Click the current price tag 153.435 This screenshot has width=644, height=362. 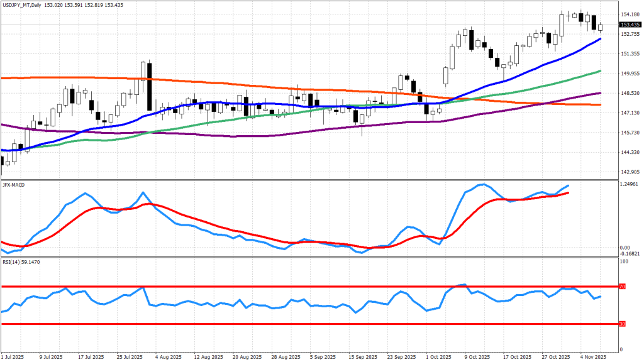630,25
